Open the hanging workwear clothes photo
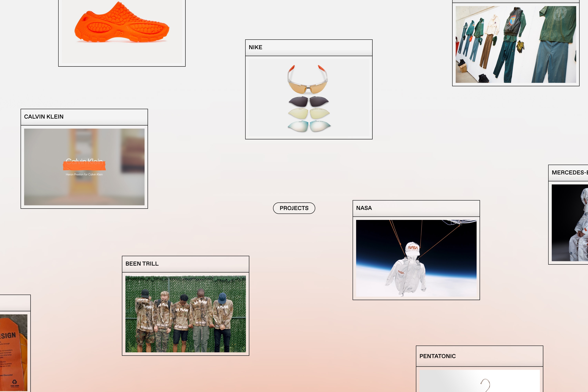Viewport: 588px width, 392px height. tap(516, 44)
